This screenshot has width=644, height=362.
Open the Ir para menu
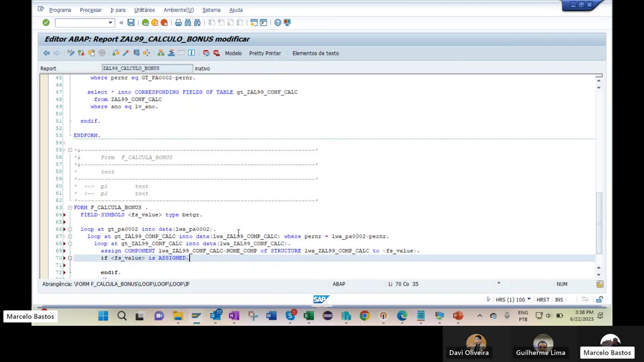click(118, 10)
